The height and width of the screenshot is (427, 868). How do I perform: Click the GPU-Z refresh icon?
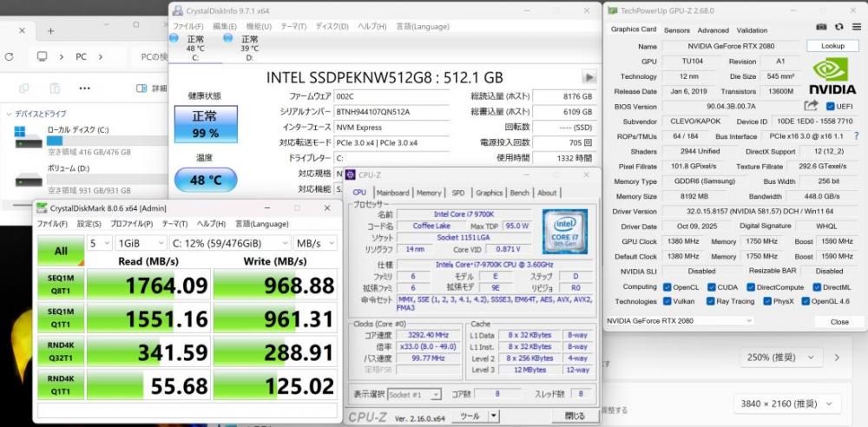(838, 29)
